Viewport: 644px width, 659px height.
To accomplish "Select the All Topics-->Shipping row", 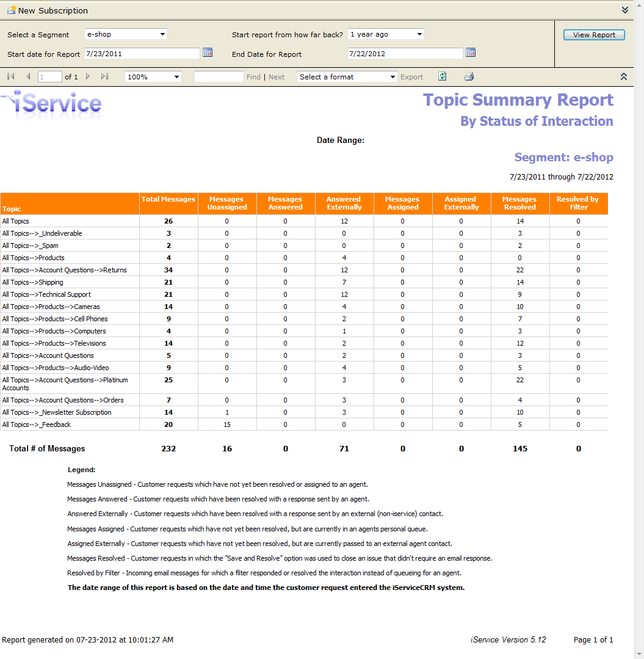I will click(x=304, y=282).
